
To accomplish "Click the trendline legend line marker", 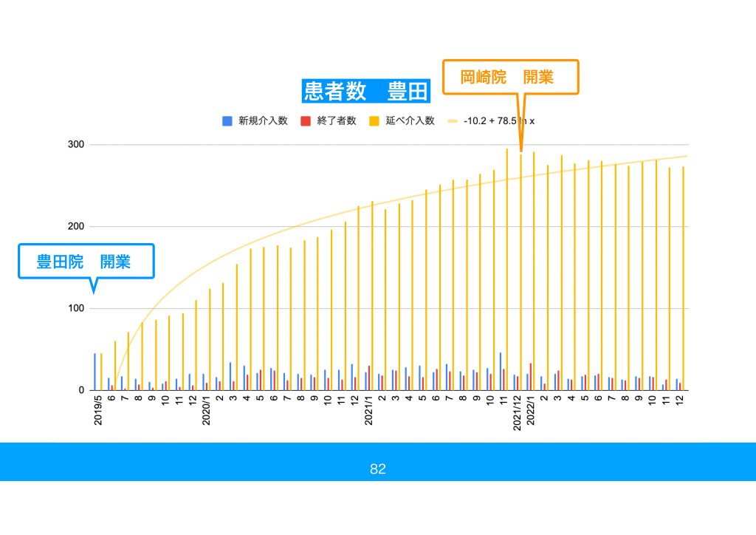I will (453, 121).
